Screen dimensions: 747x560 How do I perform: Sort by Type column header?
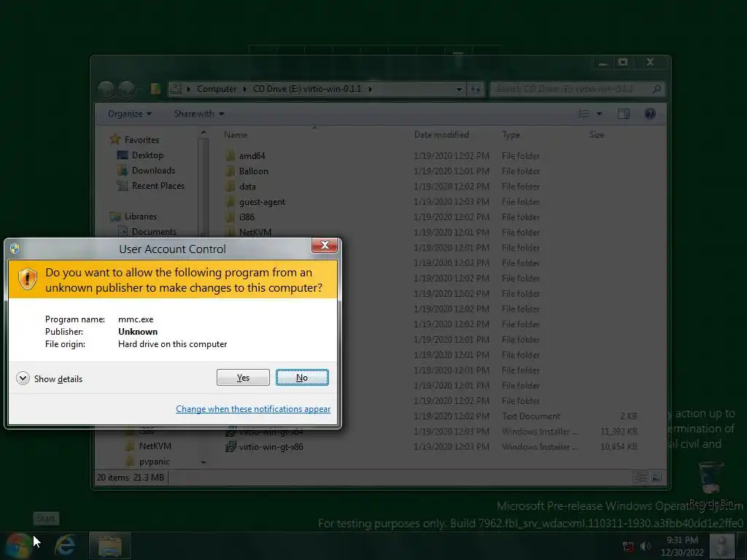[x=511, y=135]
